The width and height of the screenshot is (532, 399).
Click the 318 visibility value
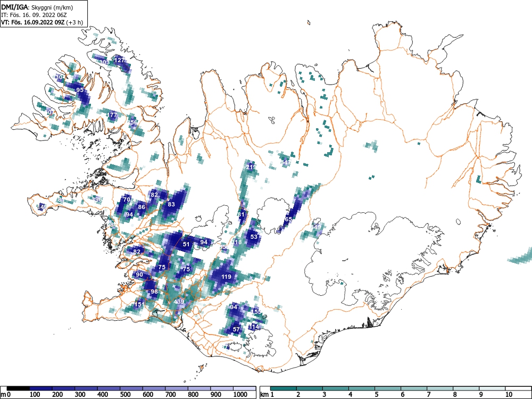pyautogui.click(x=237, y=242)
